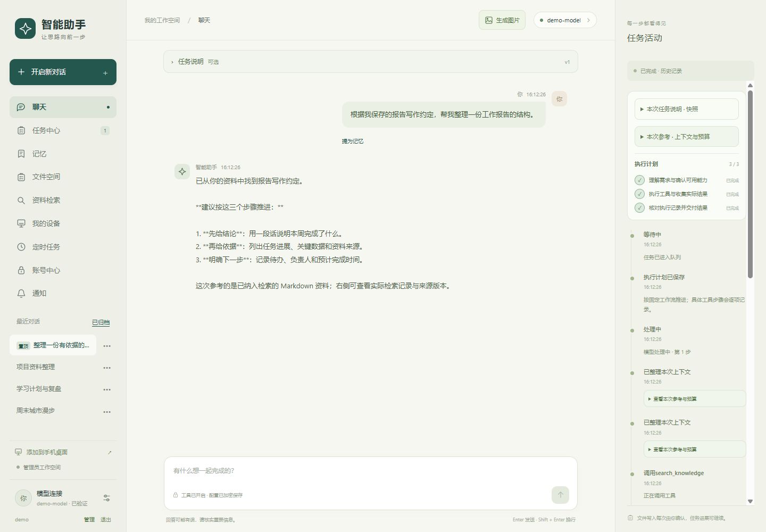Click scrollbar down arrow in 任务活动

point(750,501)
